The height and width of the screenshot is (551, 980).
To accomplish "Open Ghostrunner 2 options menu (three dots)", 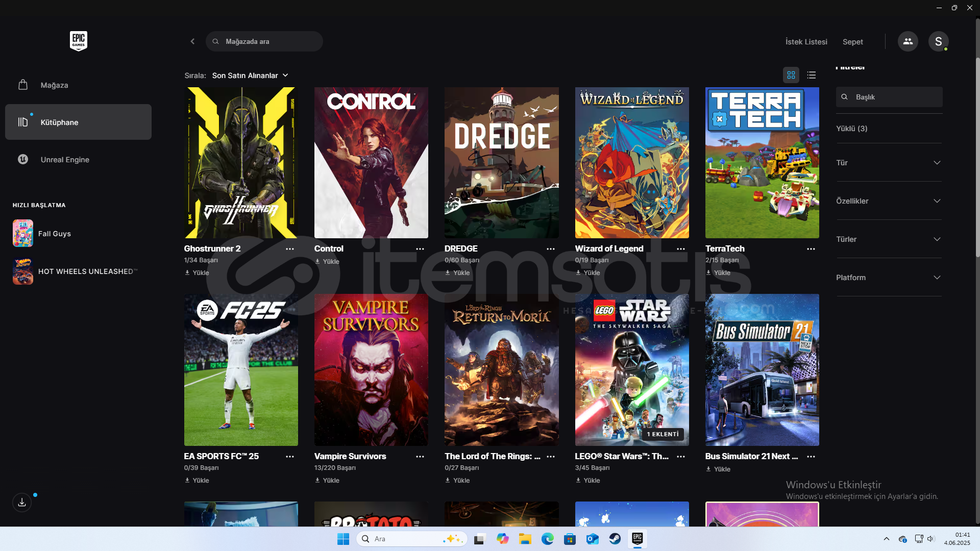I will click(x=290, y=249).
